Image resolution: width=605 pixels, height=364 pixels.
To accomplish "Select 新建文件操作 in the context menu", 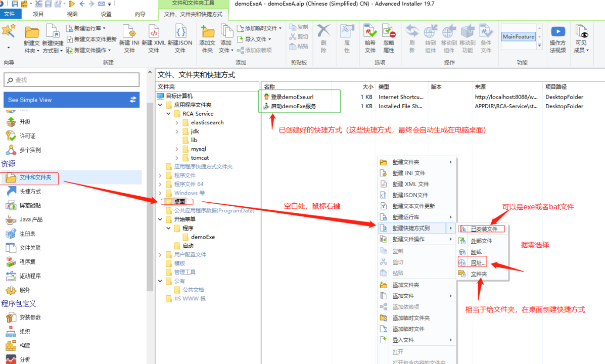I will [416, 239].
